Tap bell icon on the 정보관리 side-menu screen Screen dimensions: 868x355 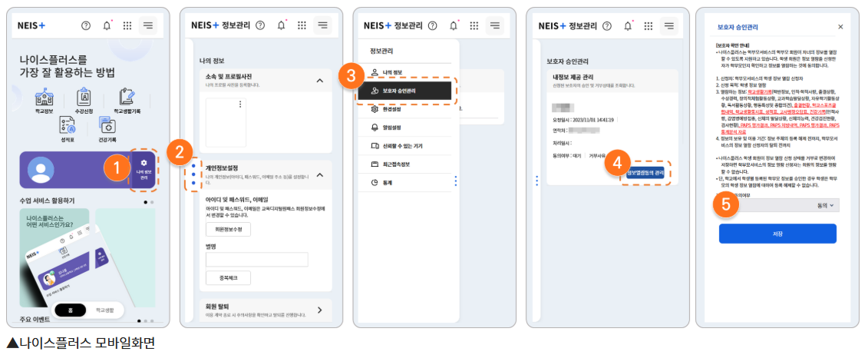pos(454,25)
